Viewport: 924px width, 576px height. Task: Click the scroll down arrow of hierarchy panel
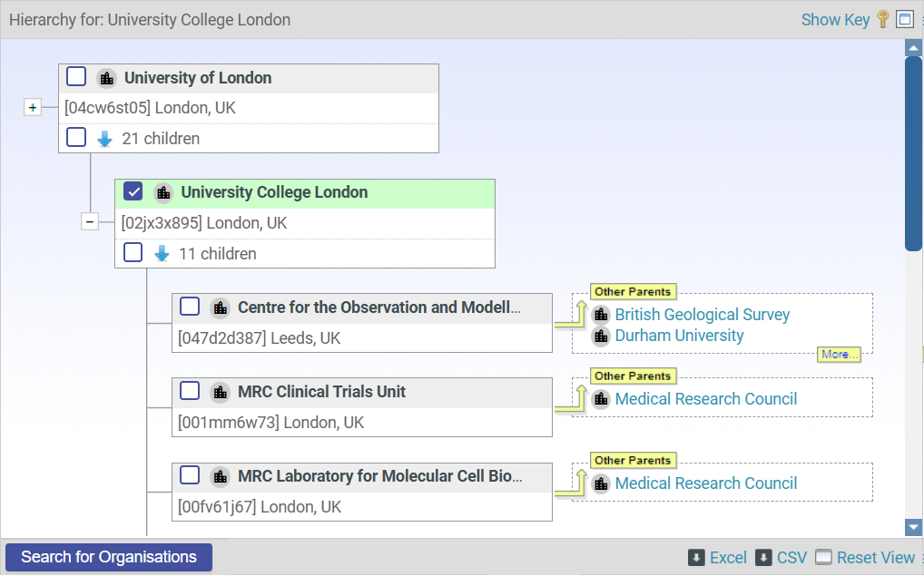pos(913,527)
